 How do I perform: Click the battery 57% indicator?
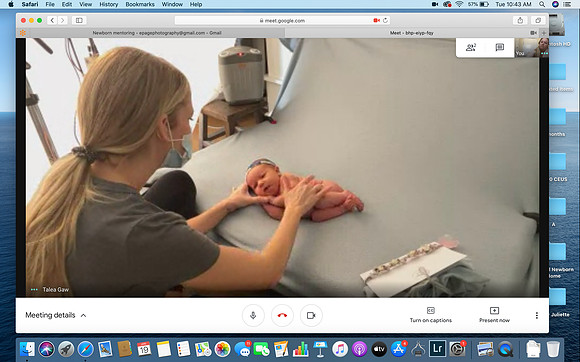[478, 4]
